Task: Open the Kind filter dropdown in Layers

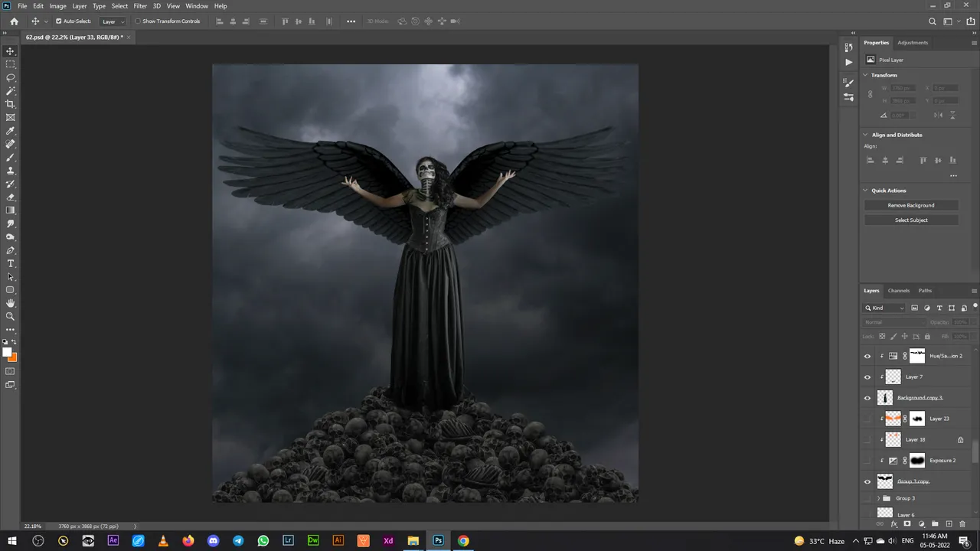Action: tap(885, 308)
